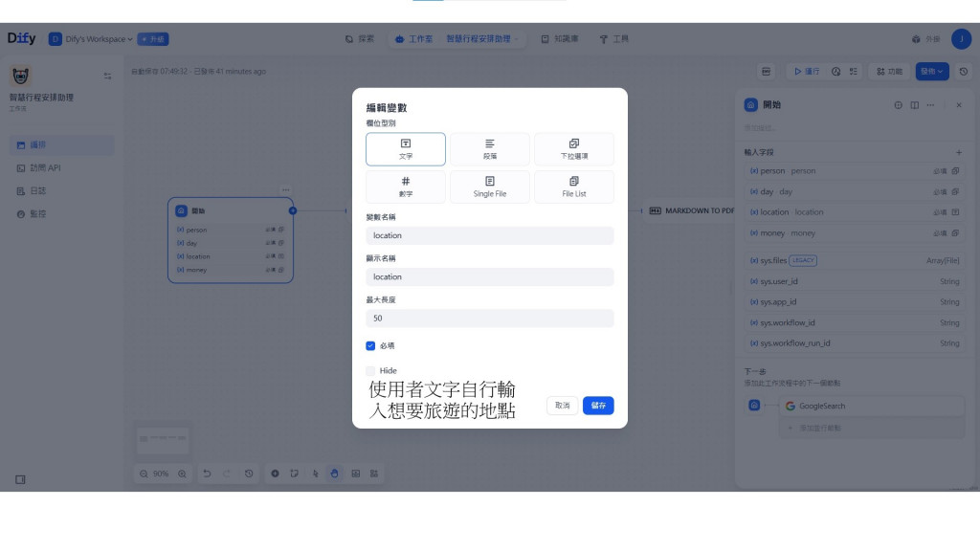Click 添加並行節點 add parallel node
This screenshot has width=980, height=551.
[871, 428]
